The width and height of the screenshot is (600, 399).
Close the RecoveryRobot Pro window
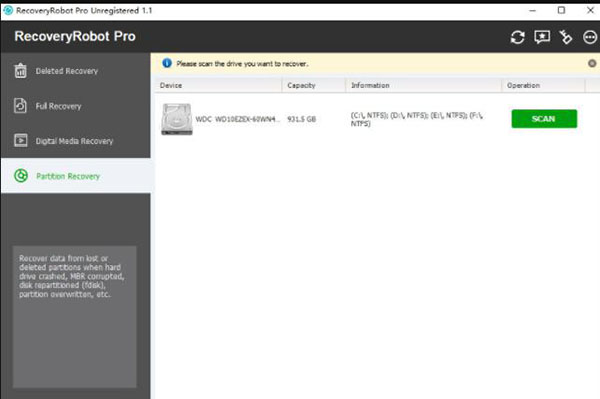tap(590, 10)
